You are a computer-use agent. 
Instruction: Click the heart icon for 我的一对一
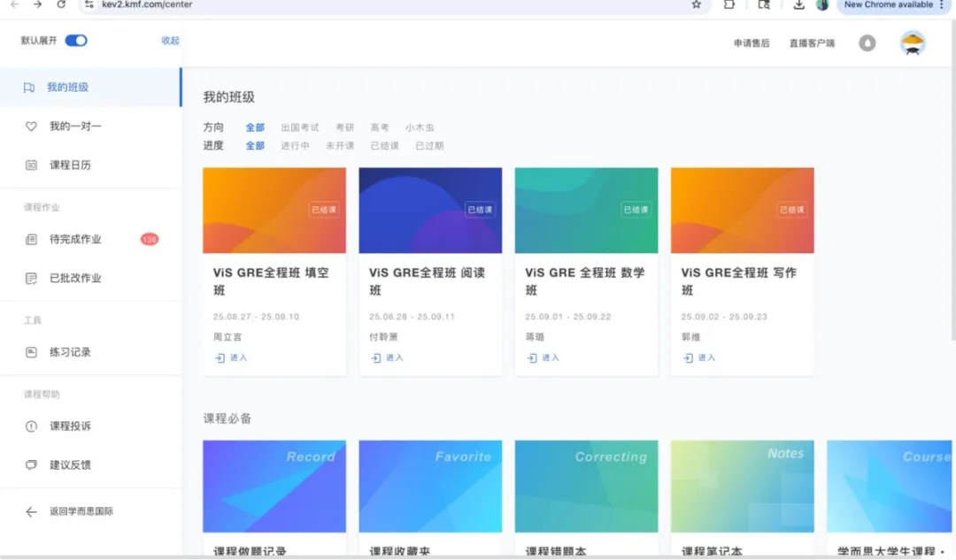pos(31,127)
